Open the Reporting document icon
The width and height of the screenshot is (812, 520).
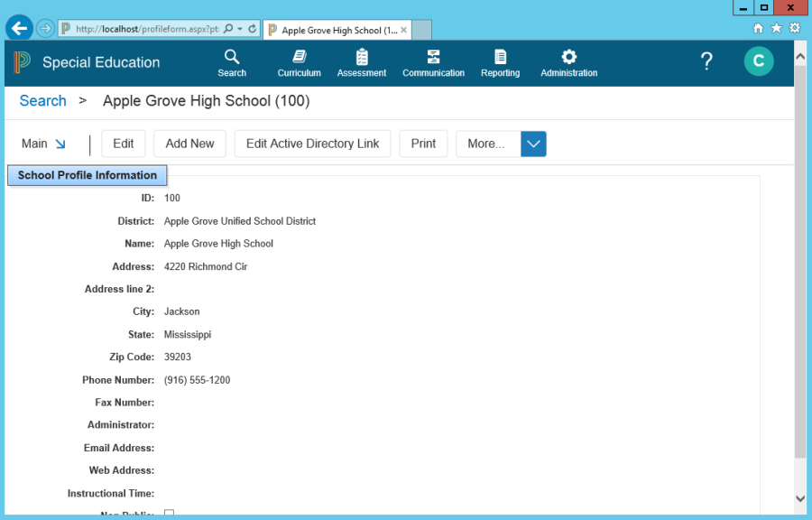(500, 58)
